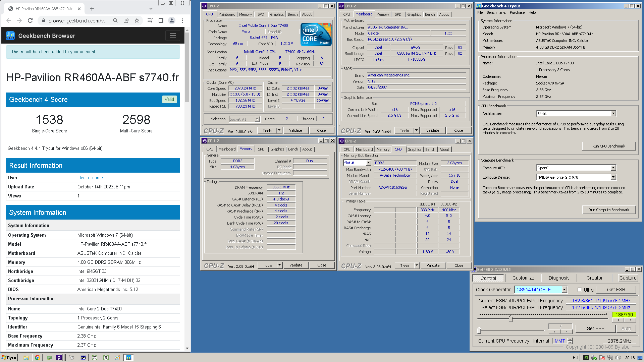Open the Windows Start button
The width and height of the screenshot is (644, 362).
click(x=9, y=358)
